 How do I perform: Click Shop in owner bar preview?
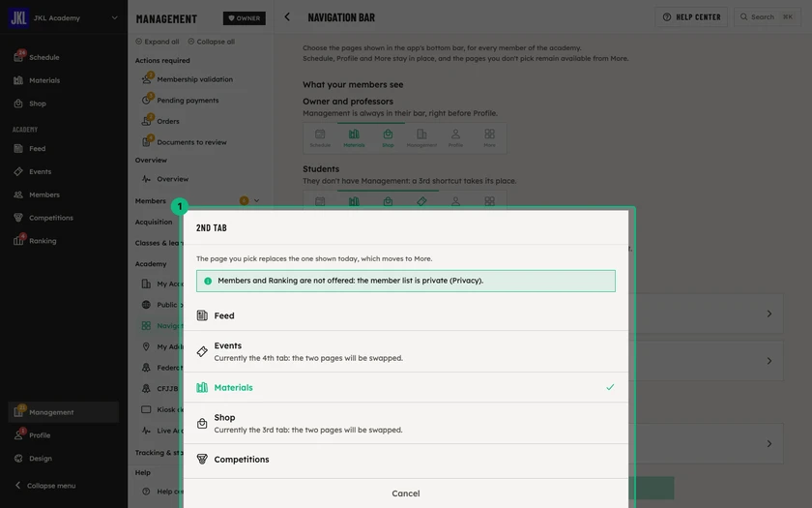pyautogui.click(x=388, y=138)
